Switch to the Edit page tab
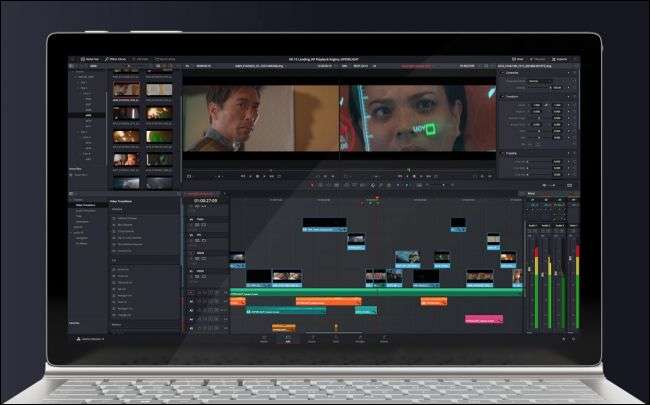650x405 pixels. click(x=288, y=339)
